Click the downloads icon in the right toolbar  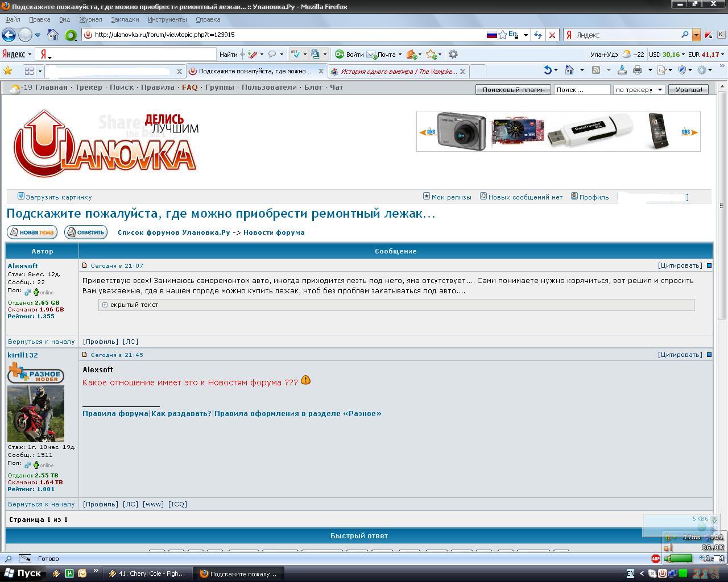(x=622, y=70)
